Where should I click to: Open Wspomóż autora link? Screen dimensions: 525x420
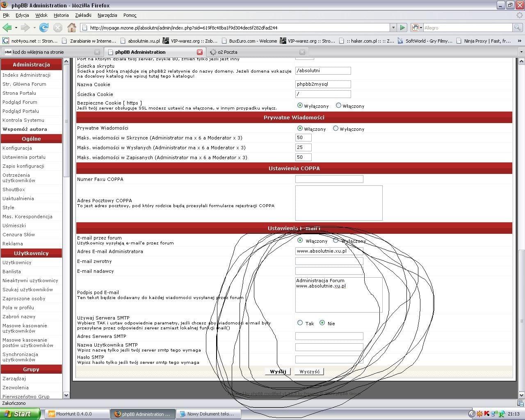tap(25, 129)
